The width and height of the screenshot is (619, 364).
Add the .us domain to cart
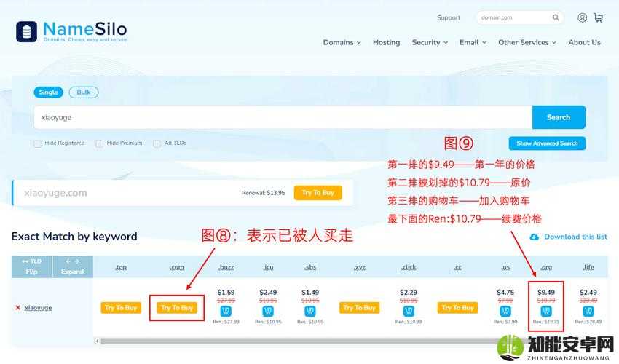(505, 311)
